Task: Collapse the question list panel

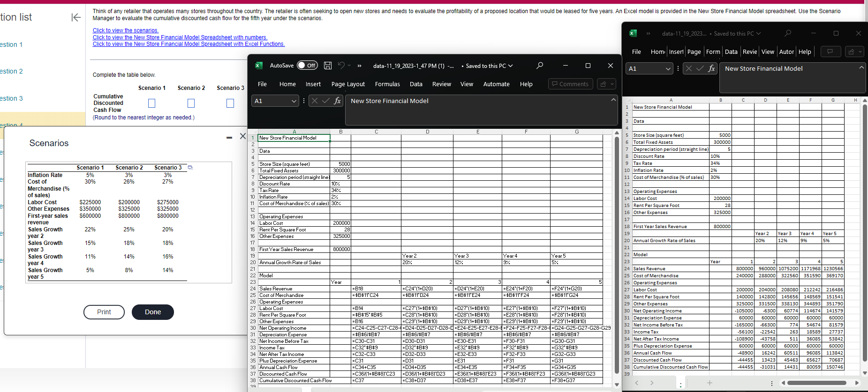Action: coord(75,17)
